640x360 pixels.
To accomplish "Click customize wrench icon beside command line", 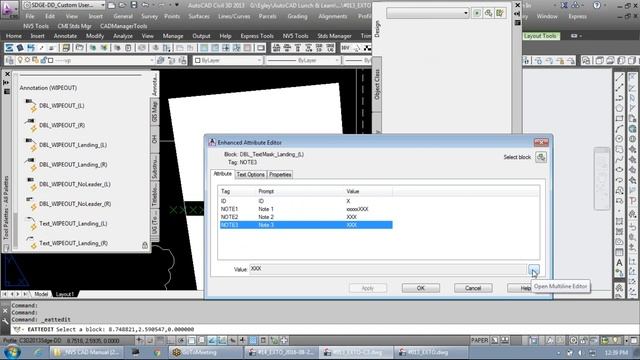I will pos(5,321).
